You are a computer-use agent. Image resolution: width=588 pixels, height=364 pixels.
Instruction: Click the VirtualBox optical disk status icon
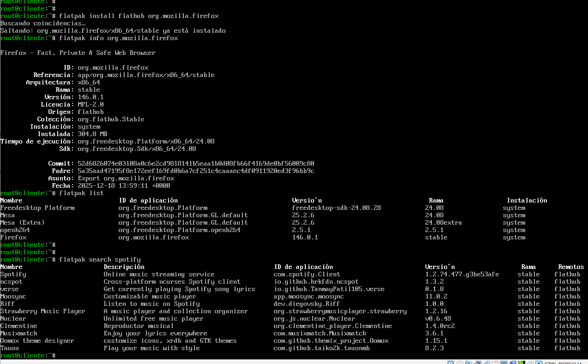pos(460,362)
